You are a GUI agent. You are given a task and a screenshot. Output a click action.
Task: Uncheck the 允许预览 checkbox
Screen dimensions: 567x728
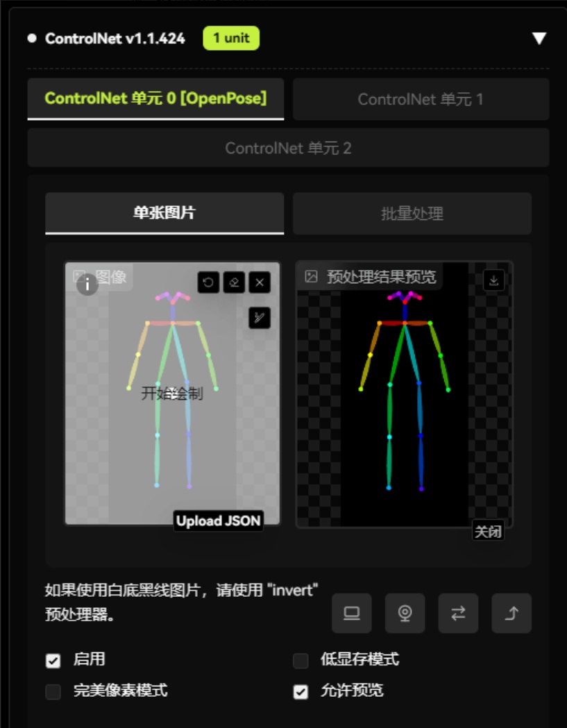pyautogui.click(x=301, y=692)
